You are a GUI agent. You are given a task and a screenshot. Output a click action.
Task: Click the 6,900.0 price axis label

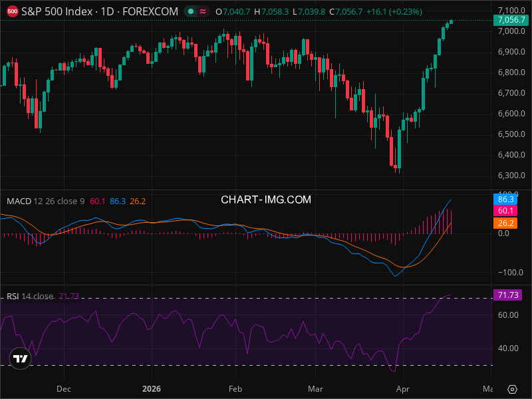(511, 52)
